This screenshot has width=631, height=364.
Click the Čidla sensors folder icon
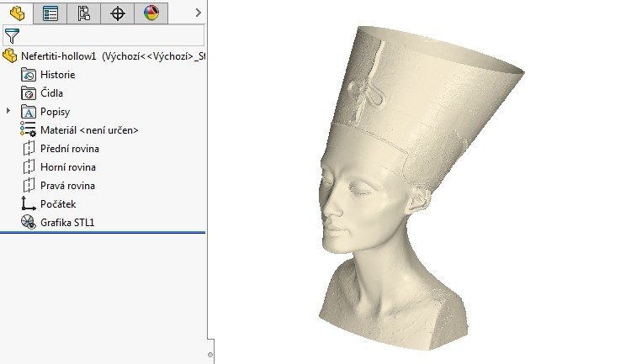point(28,93)
